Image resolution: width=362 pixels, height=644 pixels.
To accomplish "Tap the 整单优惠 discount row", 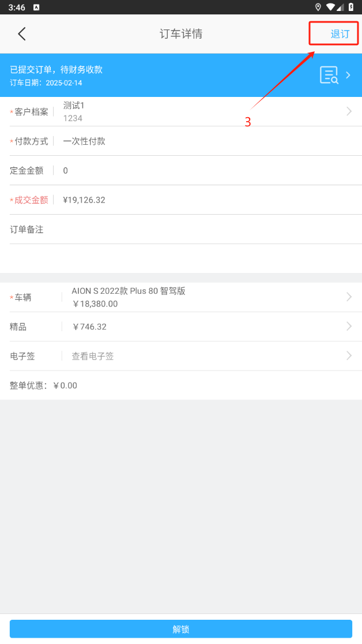I will tap(44, 385).
